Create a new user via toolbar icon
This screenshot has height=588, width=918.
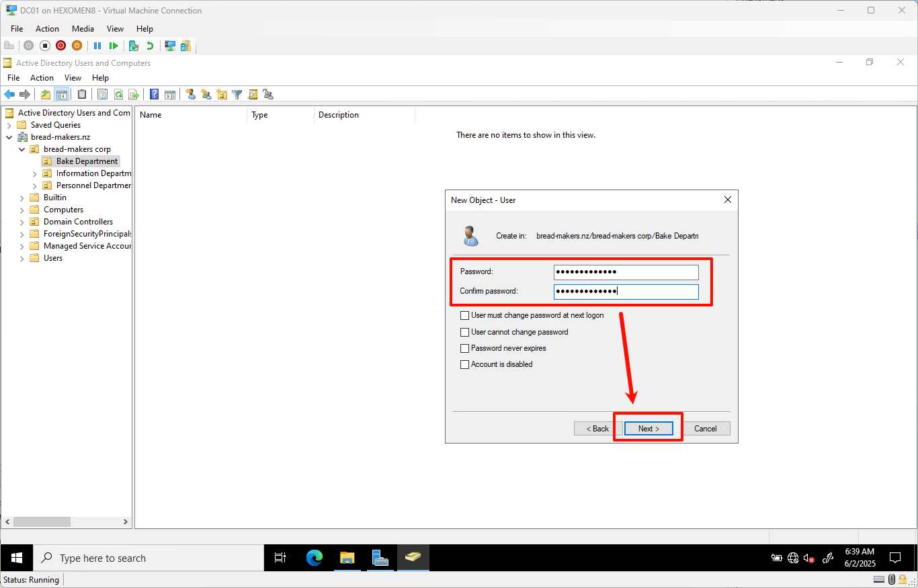(191, 95)
